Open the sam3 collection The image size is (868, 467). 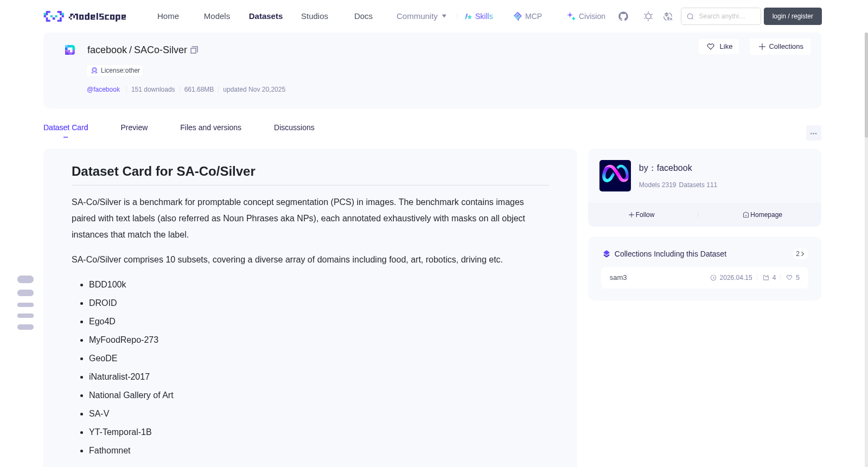[x=704, y=278]
